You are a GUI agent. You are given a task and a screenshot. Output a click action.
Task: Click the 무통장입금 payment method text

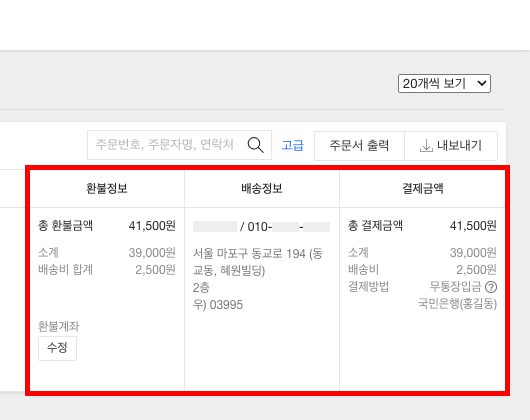(x=455, y=287)
